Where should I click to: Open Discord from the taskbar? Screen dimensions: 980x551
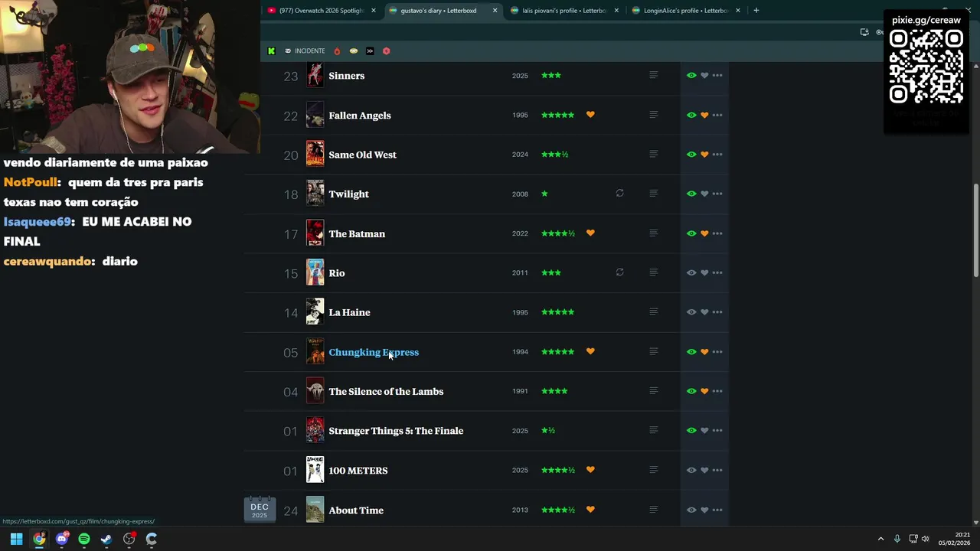(x=62, y=539)
